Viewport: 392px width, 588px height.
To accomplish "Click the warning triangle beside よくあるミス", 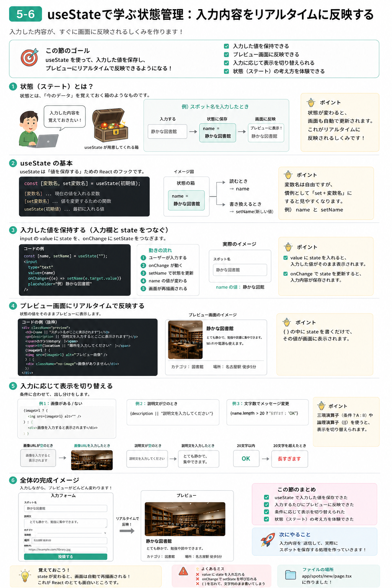I will (x=184, y=572).
